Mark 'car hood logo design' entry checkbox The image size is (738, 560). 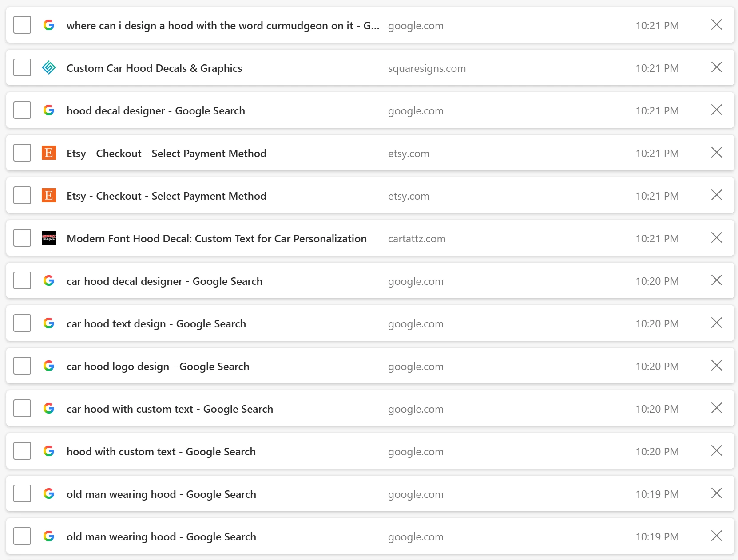22,366
